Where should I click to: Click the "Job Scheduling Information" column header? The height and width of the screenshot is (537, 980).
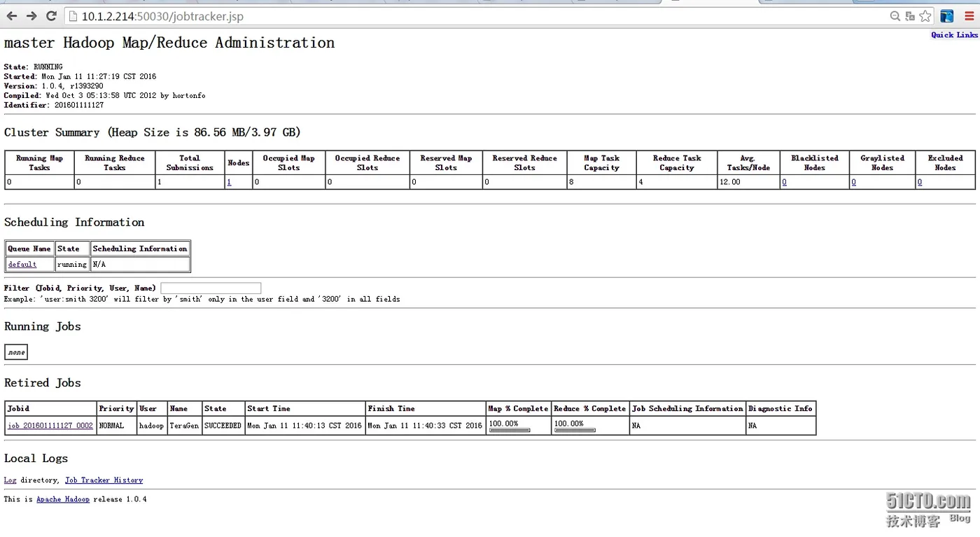687,409
